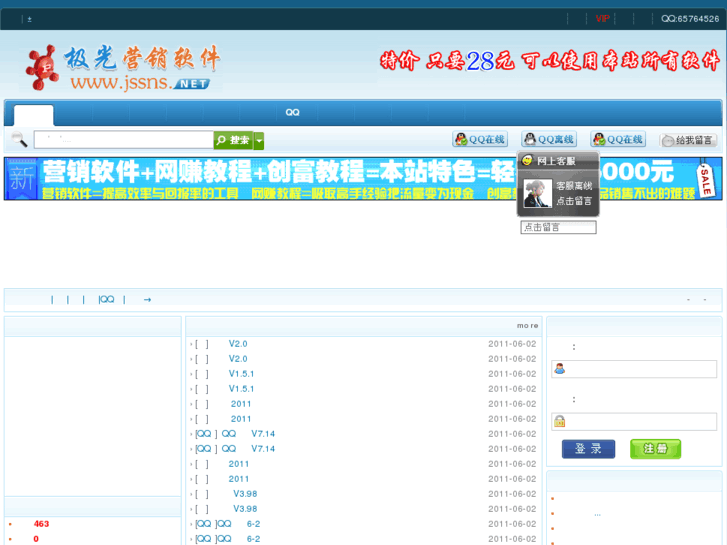727x545 pixels.
Task: Click the 给我留言 message button
Action: 688,140
